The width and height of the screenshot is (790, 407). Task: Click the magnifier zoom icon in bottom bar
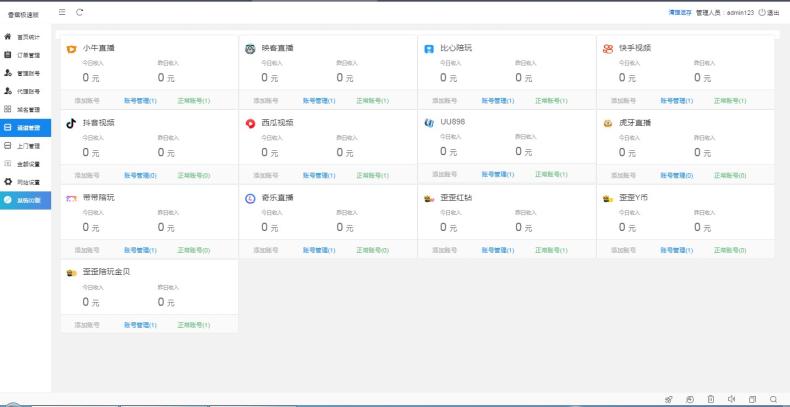click(773, 399)
